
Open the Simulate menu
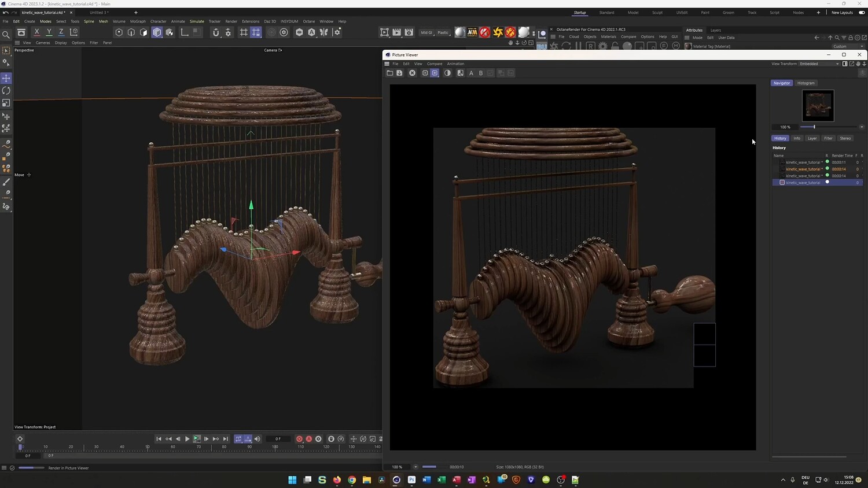(197, 21)
